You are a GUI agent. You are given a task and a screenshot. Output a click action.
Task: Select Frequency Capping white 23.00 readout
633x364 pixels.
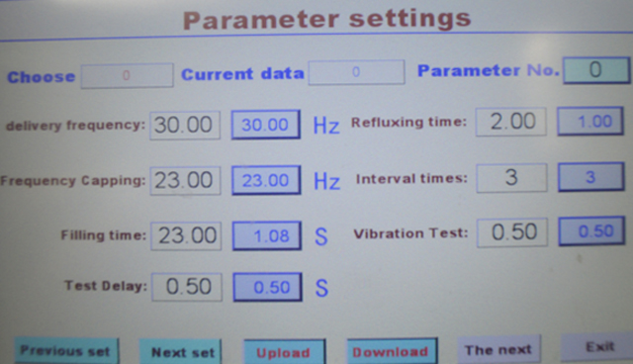[x=185, y=181]
